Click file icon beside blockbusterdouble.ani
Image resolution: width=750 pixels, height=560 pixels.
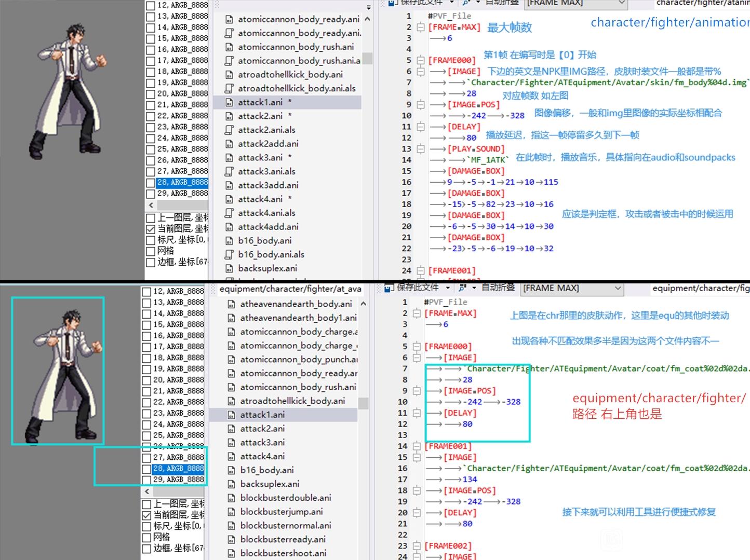[232, 498]
